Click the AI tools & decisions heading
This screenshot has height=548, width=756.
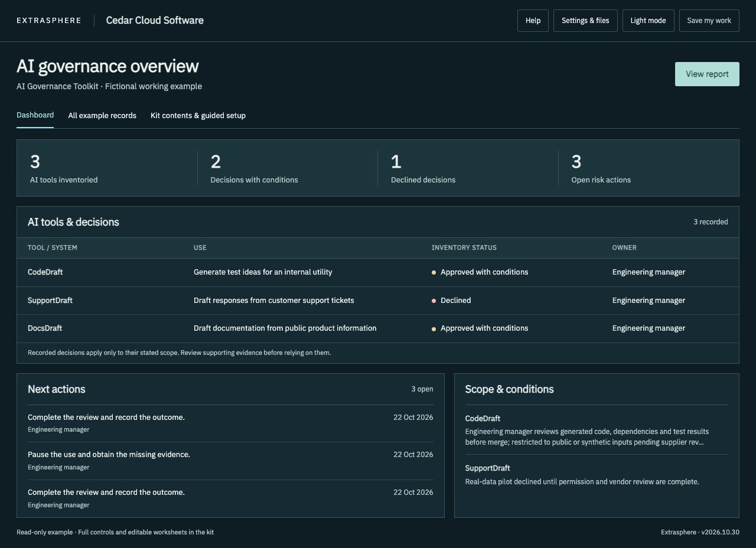pyautogui.click(x=73, y=222)
